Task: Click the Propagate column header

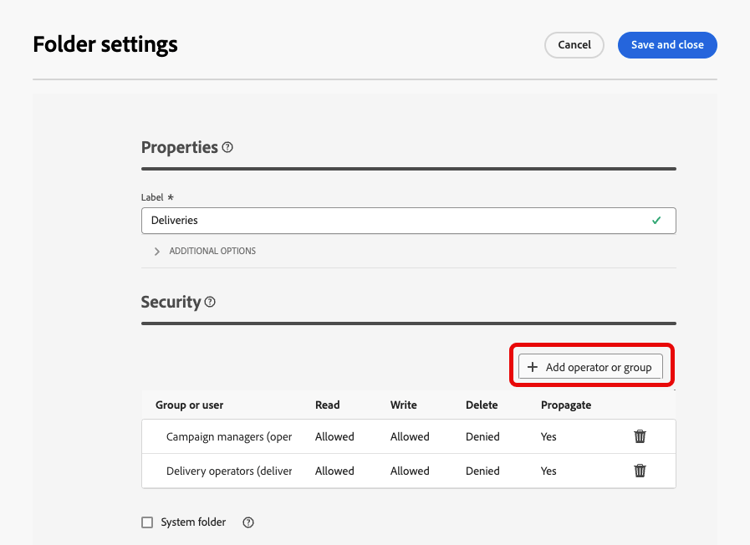Action: (x=566, y=405)
